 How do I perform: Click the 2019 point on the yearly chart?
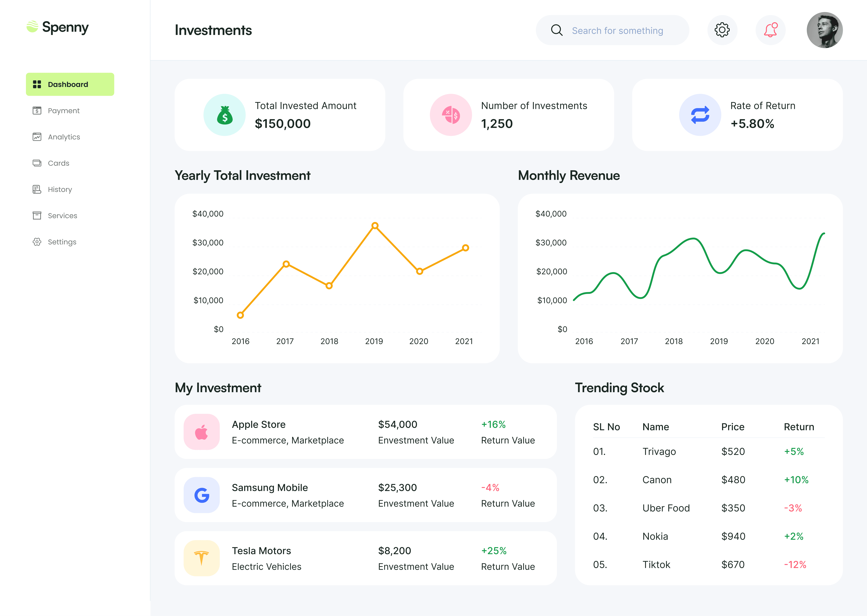click(375, 226)
